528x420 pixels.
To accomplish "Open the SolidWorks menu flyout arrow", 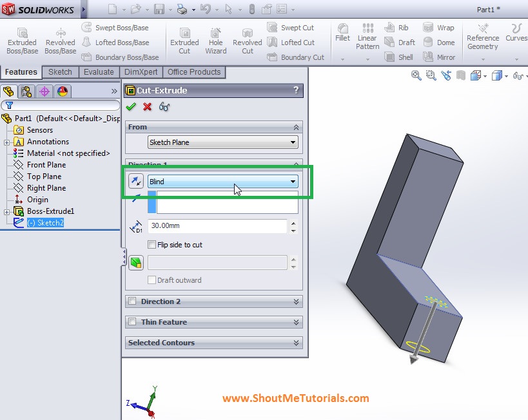I will tap(84, 10).
